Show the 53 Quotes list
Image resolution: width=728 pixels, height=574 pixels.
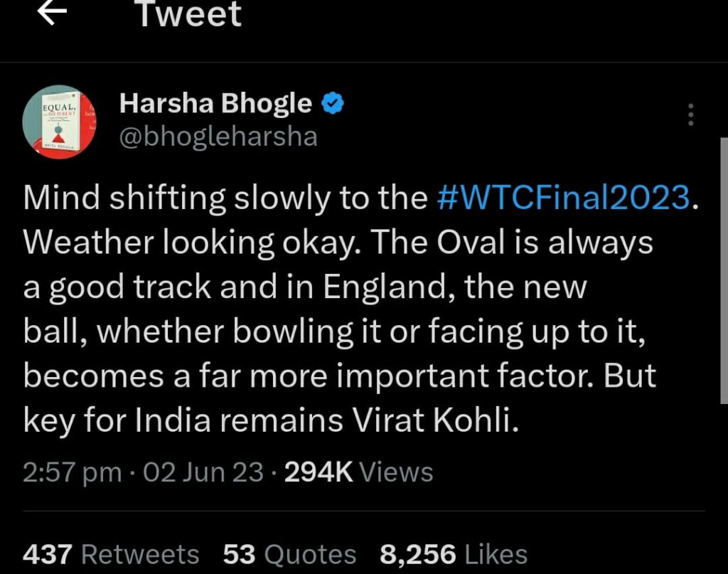coord(289,554)
